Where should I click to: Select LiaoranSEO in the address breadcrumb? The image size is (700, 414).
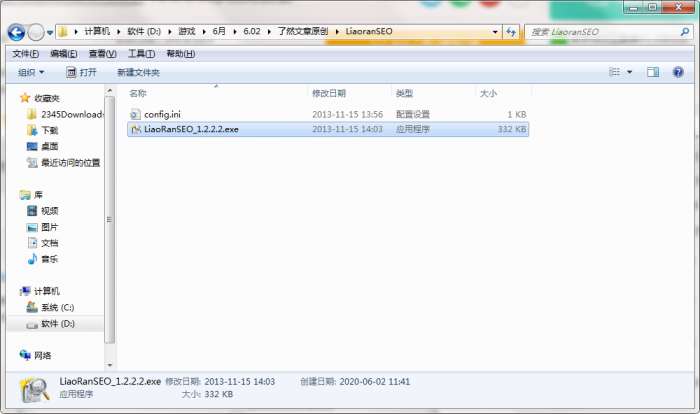pos(369,31)
